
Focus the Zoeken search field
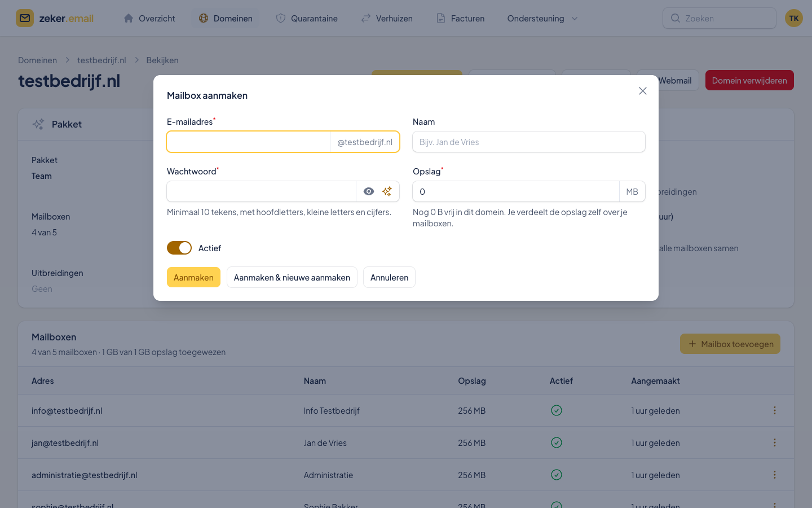[x=720, y=18]
